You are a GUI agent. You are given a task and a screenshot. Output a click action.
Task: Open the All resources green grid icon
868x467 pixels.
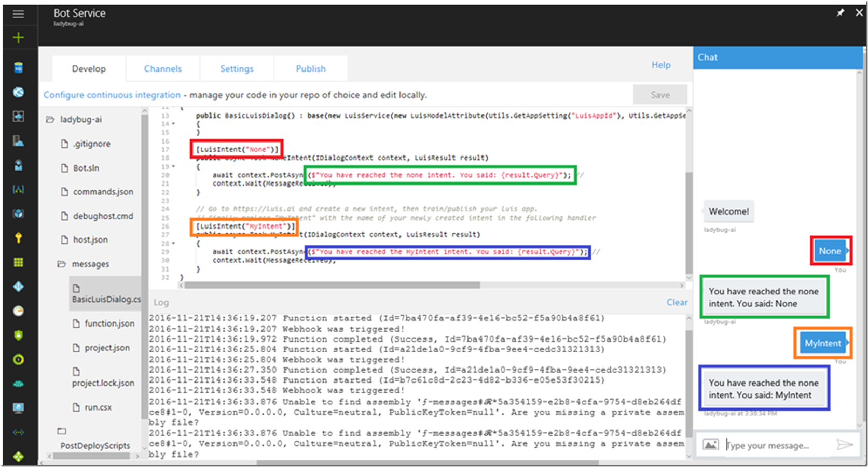(x=18, y=262)
